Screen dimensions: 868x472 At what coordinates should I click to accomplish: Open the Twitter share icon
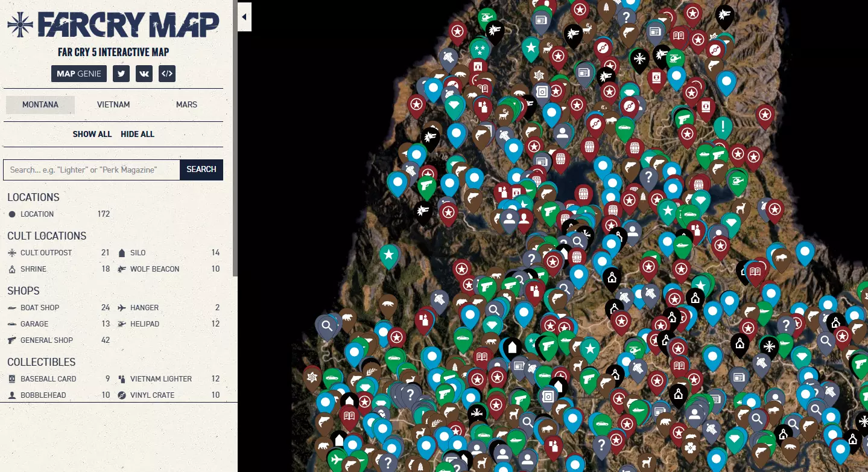click(x=122, y=74)
